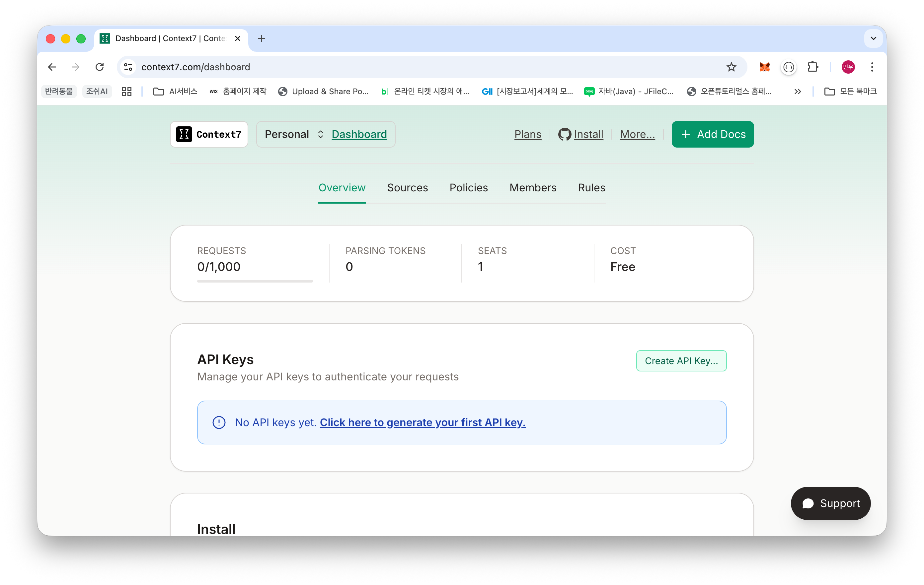Click the Create API Key... button

click(681, 361)
